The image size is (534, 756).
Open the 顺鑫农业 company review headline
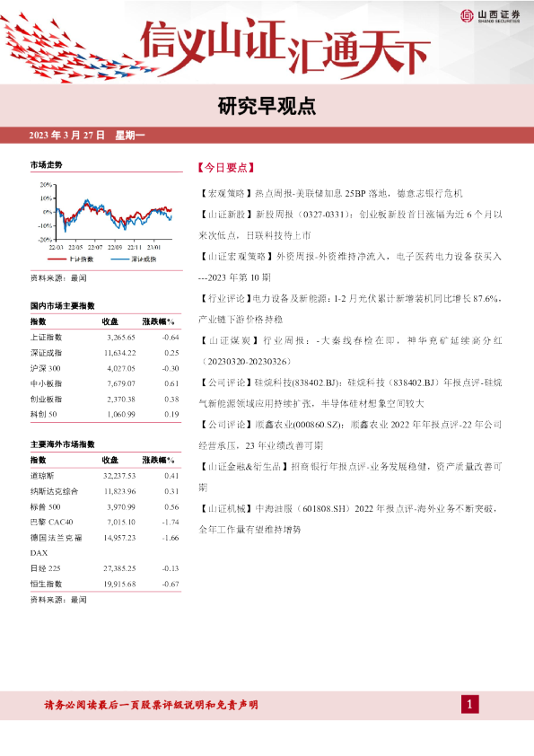350,435
